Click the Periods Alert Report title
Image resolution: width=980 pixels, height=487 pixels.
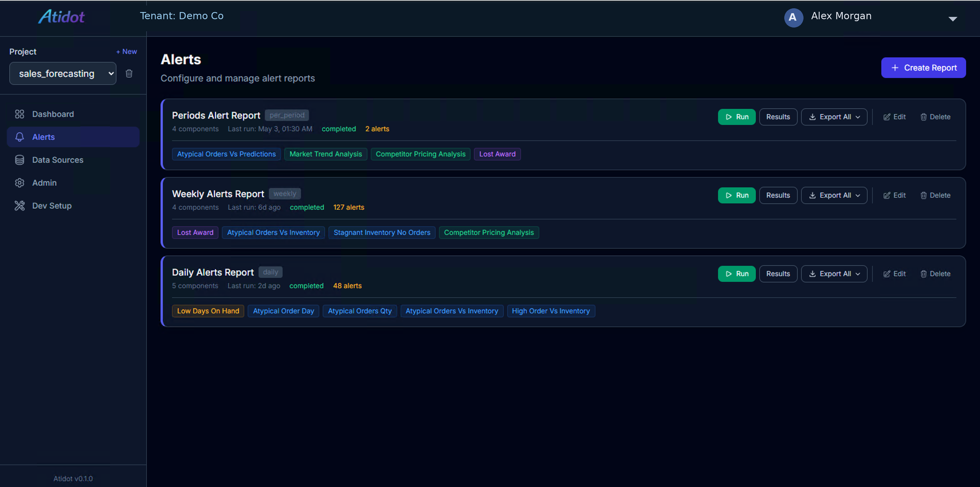point(216,116)
